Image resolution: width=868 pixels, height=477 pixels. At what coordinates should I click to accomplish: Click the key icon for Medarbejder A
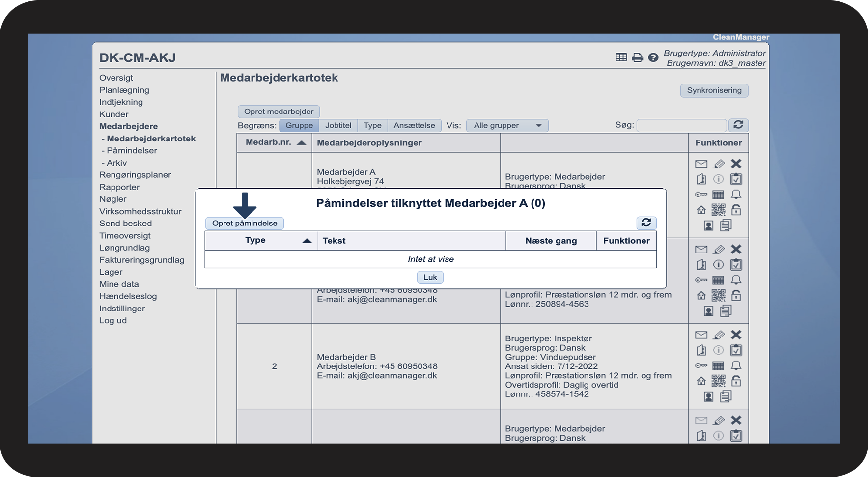[x=701, y=195]
